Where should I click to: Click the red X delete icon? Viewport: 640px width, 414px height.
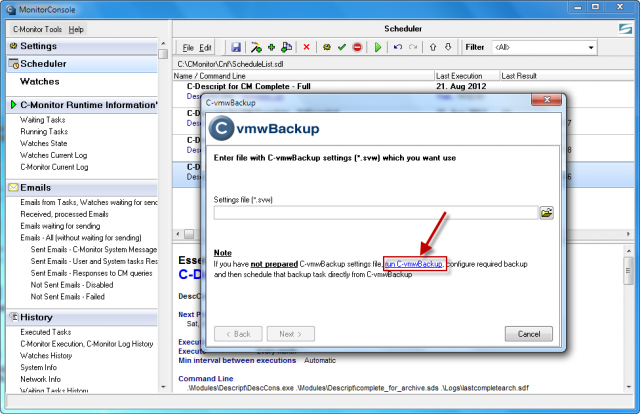coord(306,47)
